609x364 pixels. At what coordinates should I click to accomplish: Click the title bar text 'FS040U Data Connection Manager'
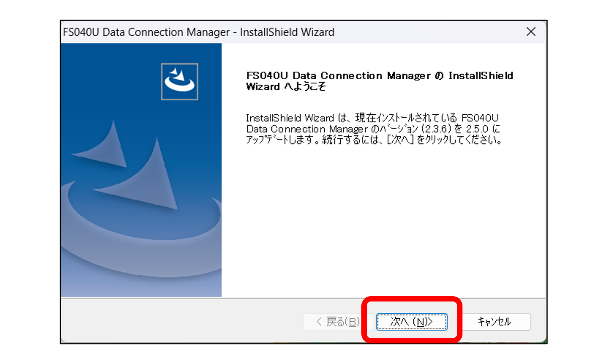pyautogui.click(x=147, y=32)
